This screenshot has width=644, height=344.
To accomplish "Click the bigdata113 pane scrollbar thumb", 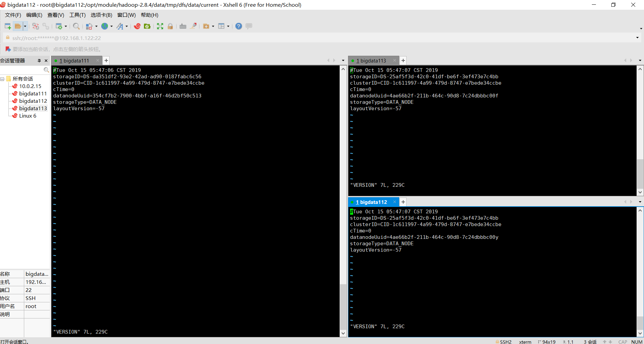I will 640,174.
